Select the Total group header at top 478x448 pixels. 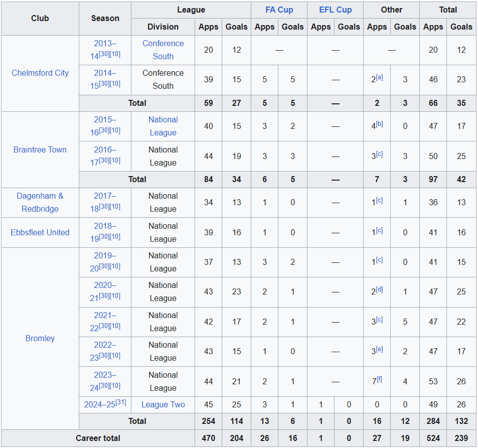[x=448, y=10]
